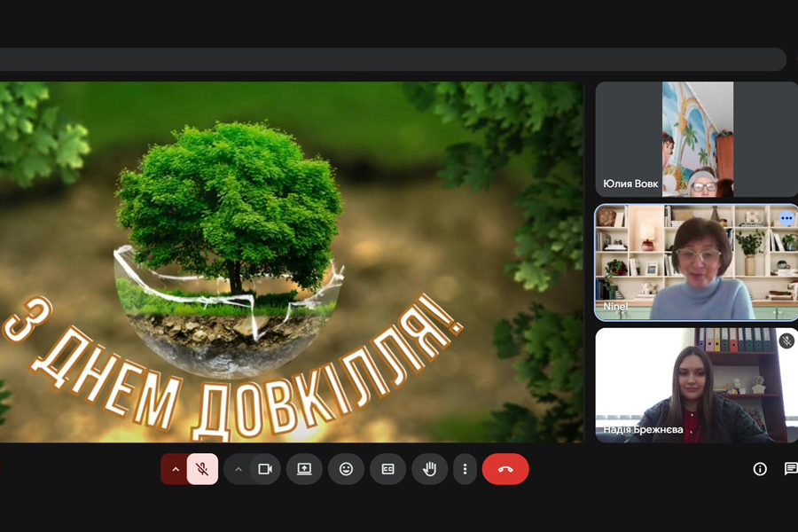The image size is (798, 532).
Task: Click the present screen icon
Action: [304, 469]
